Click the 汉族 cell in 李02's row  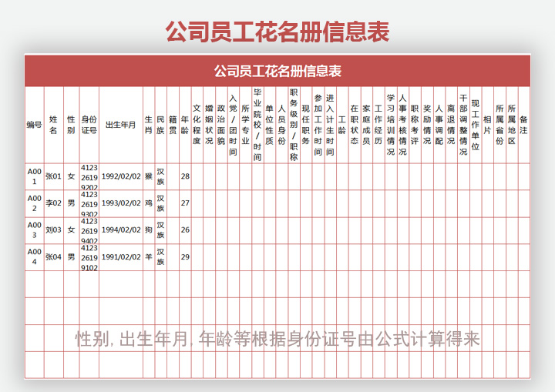coord(160,203)
